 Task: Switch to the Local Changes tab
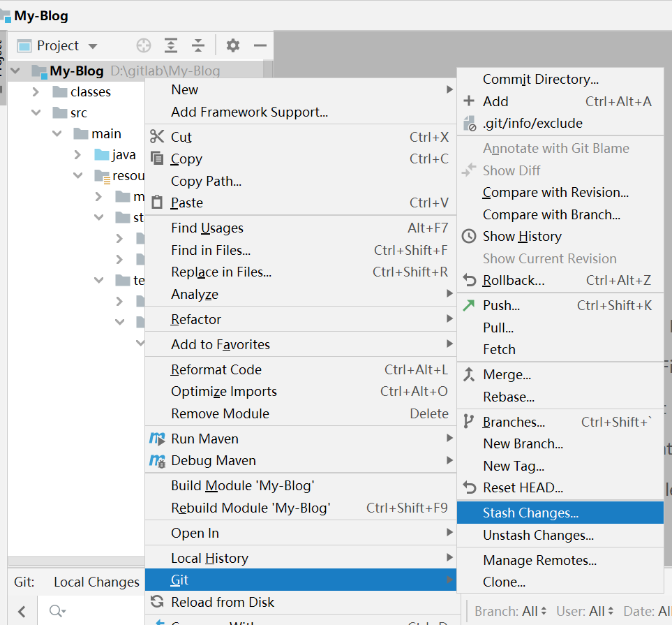(x=96, y=582)
